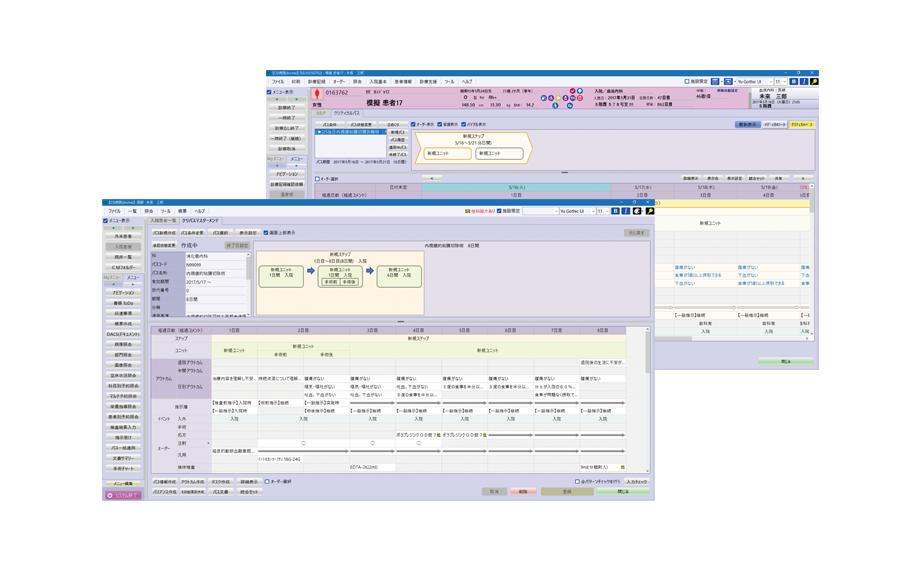
Task: Click the yellow key icon in front window
Action: 649,212
